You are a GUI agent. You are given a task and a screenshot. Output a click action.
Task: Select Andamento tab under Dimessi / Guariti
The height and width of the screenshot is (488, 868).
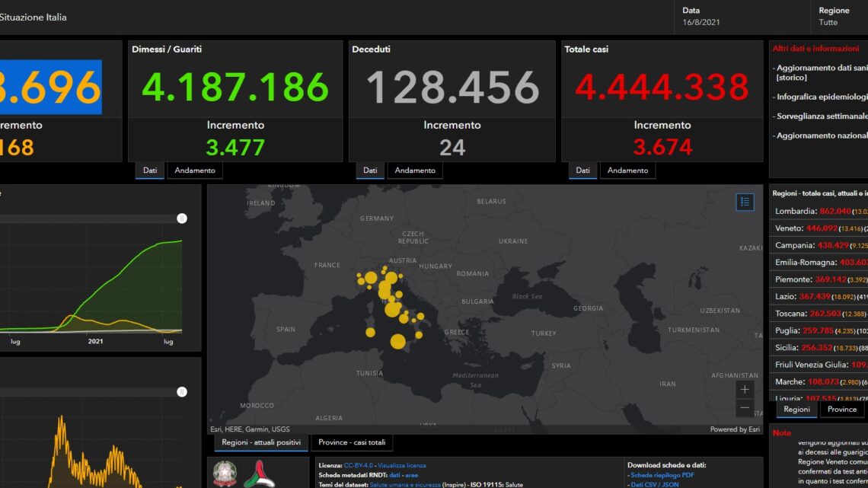195,171
